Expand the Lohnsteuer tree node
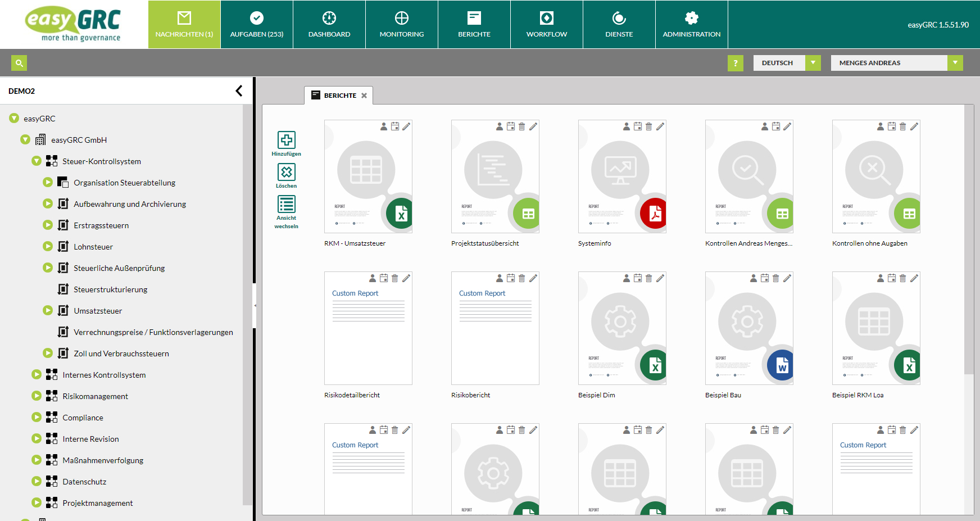 click(48, 247)
